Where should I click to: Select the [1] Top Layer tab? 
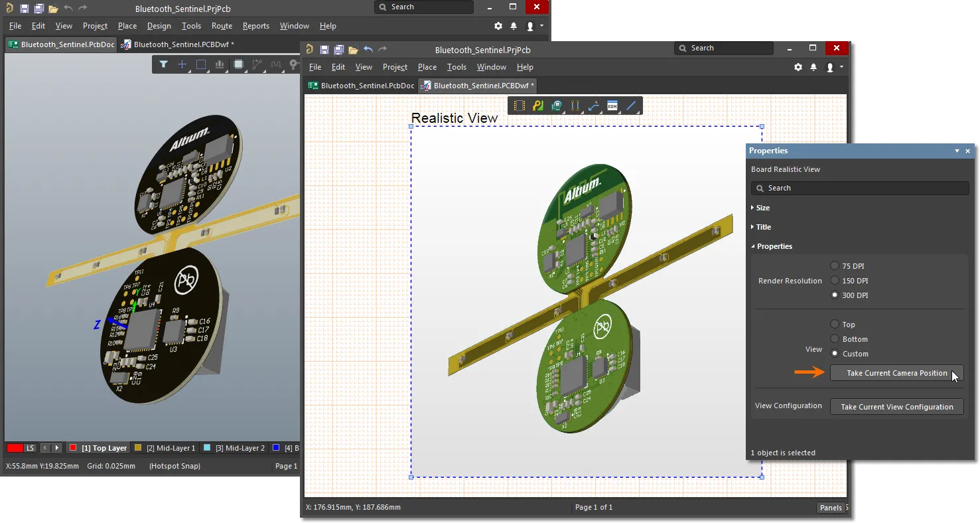99,448
